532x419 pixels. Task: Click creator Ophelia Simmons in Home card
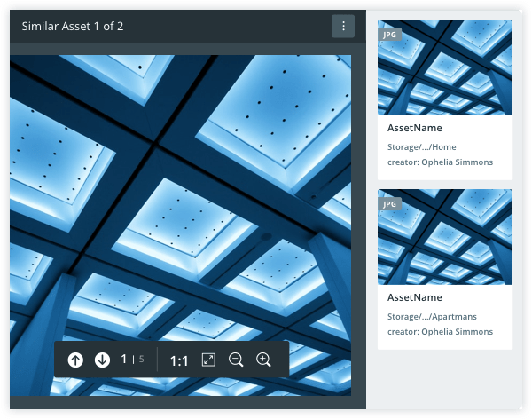tap(440, 162)
